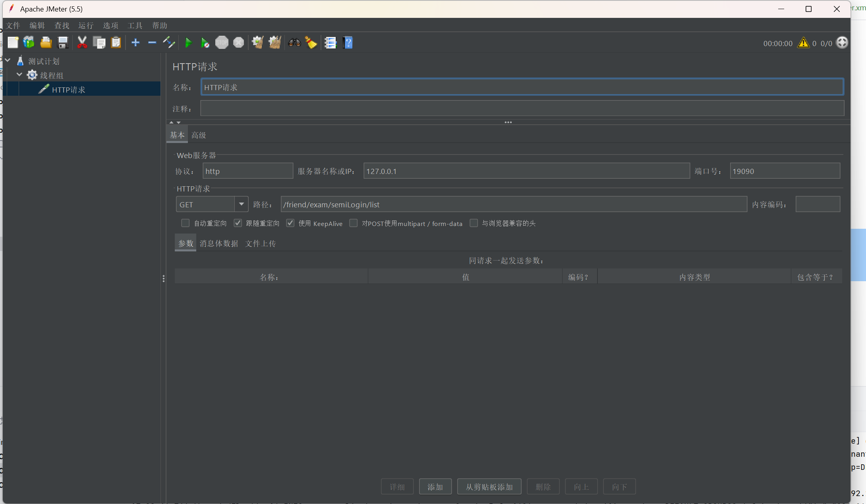Click the 删除 button
Viewport: 866px width, 504px height.
[x=543, y=487]
